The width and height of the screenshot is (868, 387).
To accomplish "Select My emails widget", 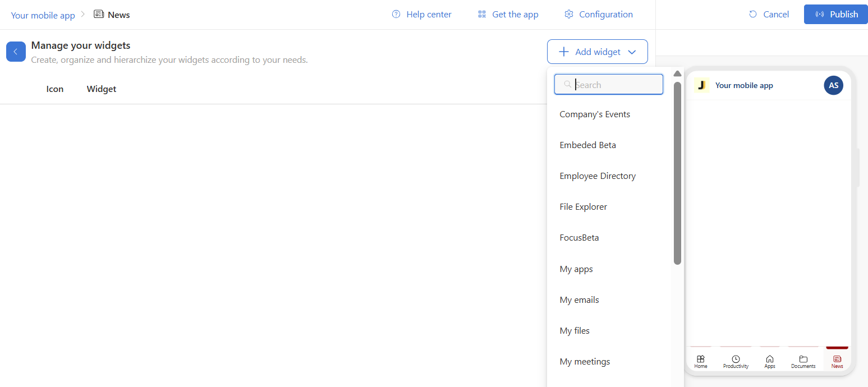I will click(x=579, y=300).
